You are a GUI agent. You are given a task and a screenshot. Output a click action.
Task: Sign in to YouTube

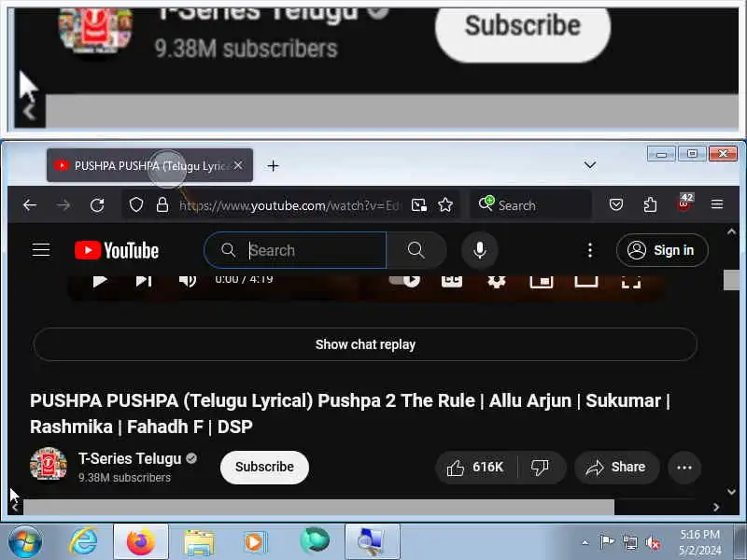pyautogui.click(x=662, y=250)
